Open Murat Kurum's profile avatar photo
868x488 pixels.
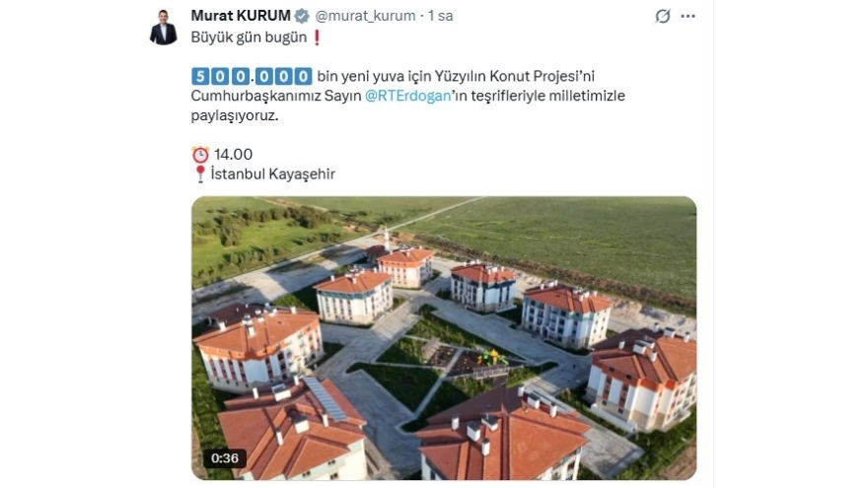[164, 28]
